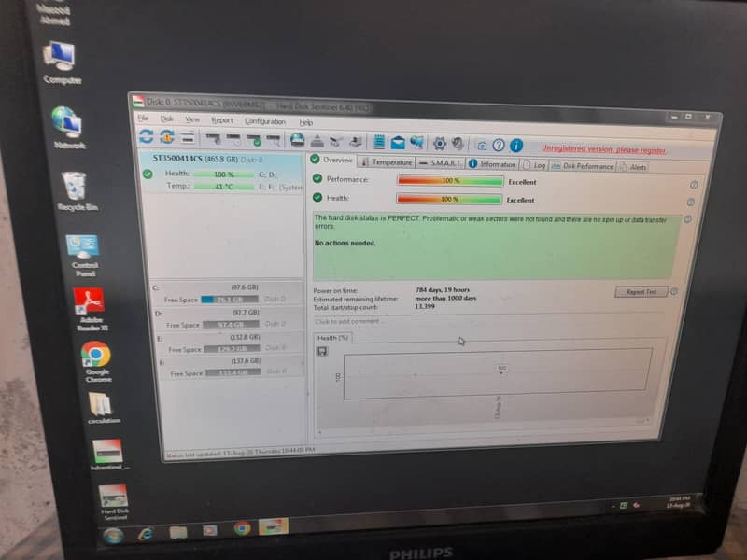Click the blue info about toolbar icon
Image resolution: width=747 pixels, height=560 pixels.
click(x=516, y=146)
